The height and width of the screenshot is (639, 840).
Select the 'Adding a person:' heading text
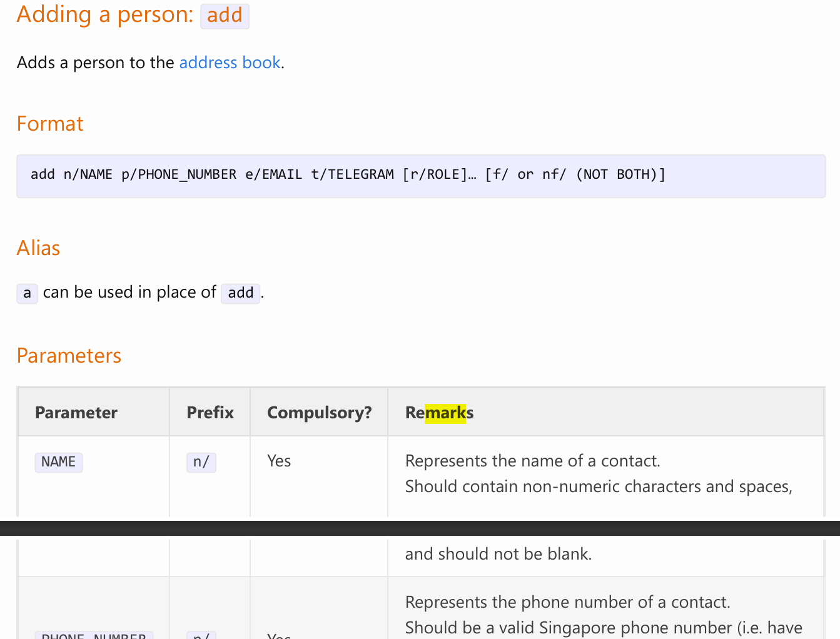coord(105,14)
